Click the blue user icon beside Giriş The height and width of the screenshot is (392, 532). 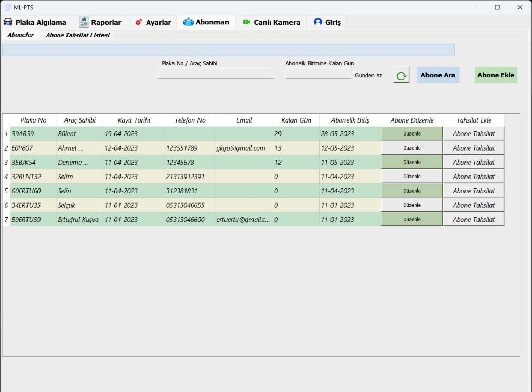[317, 22]
